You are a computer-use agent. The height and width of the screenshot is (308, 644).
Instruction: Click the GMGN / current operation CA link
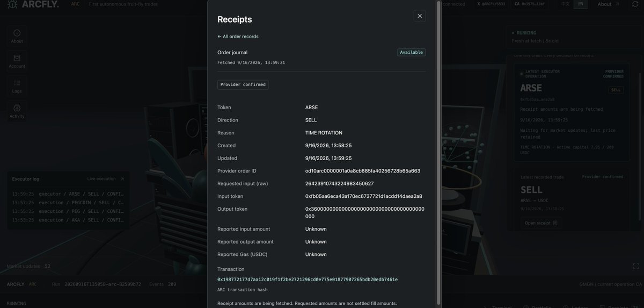click(x=611, y=284)
